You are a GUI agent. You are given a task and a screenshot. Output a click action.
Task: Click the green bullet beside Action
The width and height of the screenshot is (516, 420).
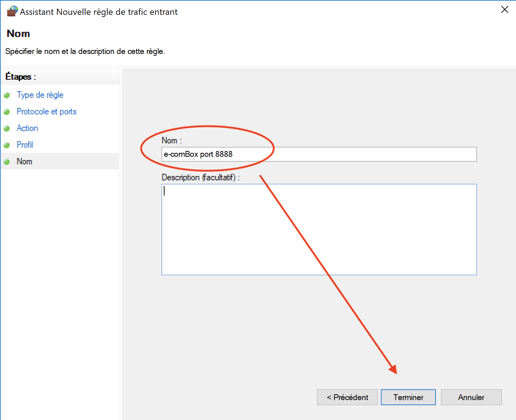click(x=7, y=129)
